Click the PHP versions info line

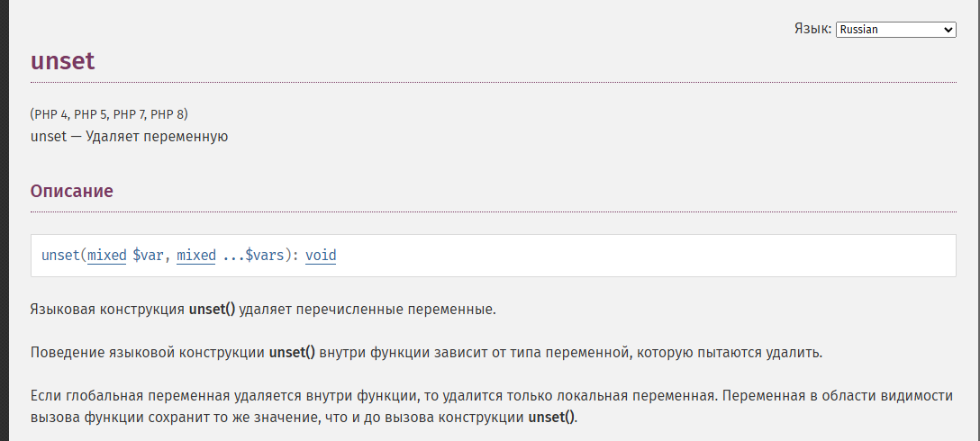[109, 114]
